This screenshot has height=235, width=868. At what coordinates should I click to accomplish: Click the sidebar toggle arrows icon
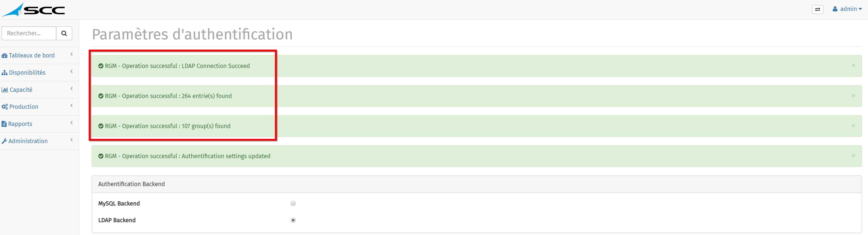817,10
